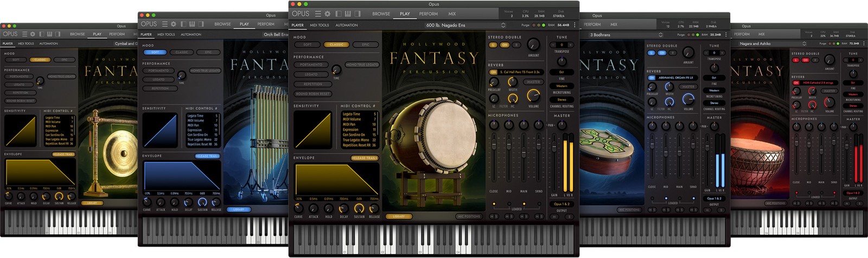Toggle Mono True Legato in center window

point(362,65)
